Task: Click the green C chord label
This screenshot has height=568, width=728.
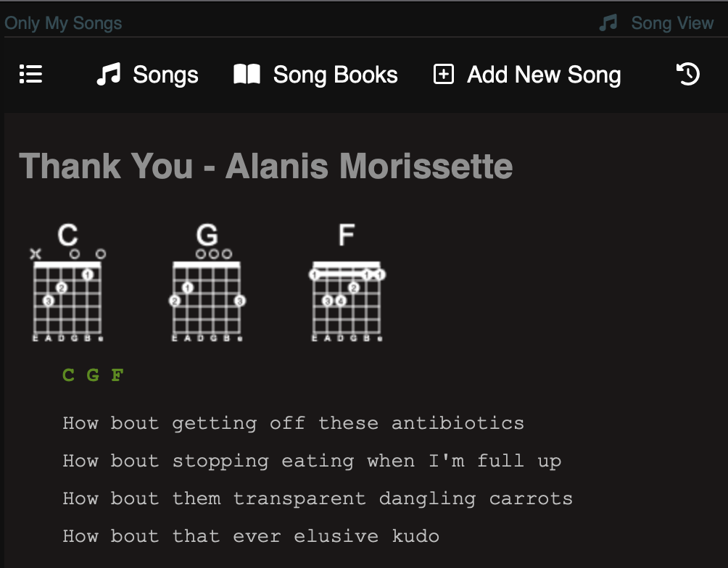Action: 68,375
